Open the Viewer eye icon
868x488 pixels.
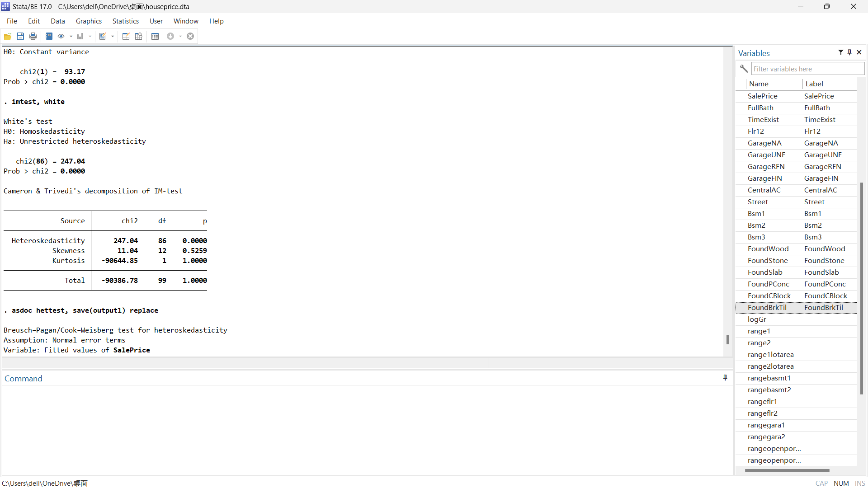(61, 36)
